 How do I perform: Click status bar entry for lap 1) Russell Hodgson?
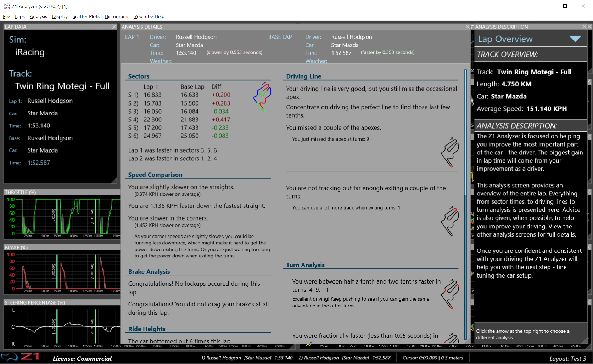pos(247,358)
